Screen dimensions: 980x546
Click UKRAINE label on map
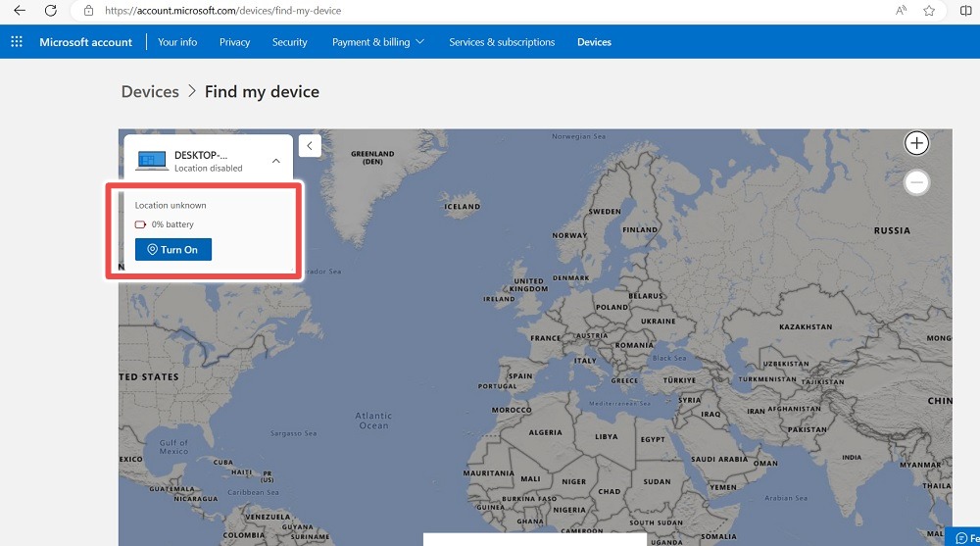tap(659, 322)
